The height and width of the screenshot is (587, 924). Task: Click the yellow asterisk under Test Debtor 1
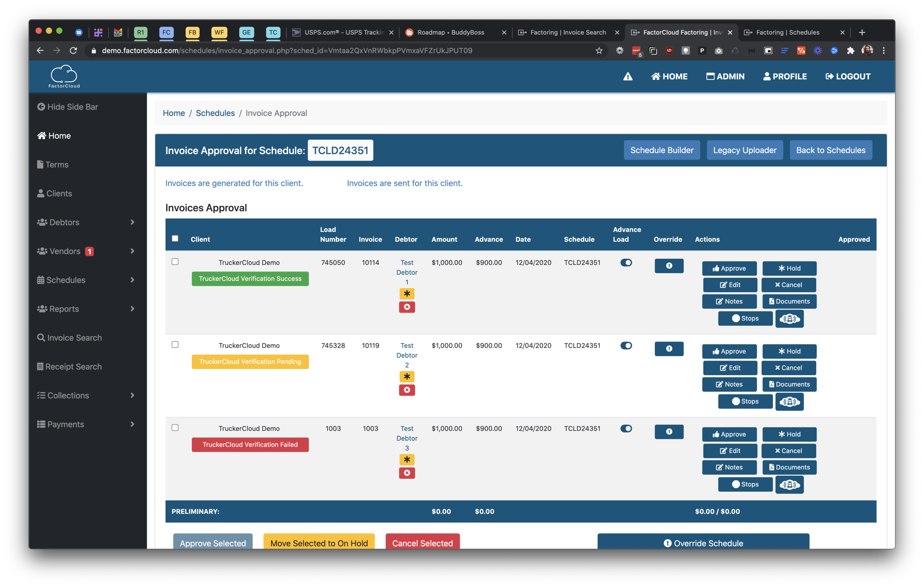(407, 294)
